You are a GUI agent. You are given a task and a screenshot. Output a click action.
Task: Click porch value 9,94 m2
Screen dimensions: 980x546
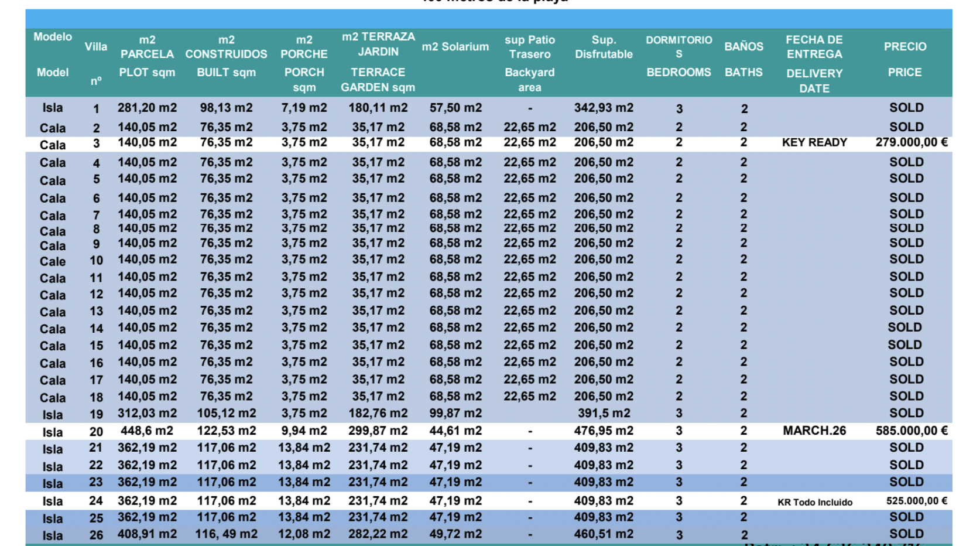304,431
